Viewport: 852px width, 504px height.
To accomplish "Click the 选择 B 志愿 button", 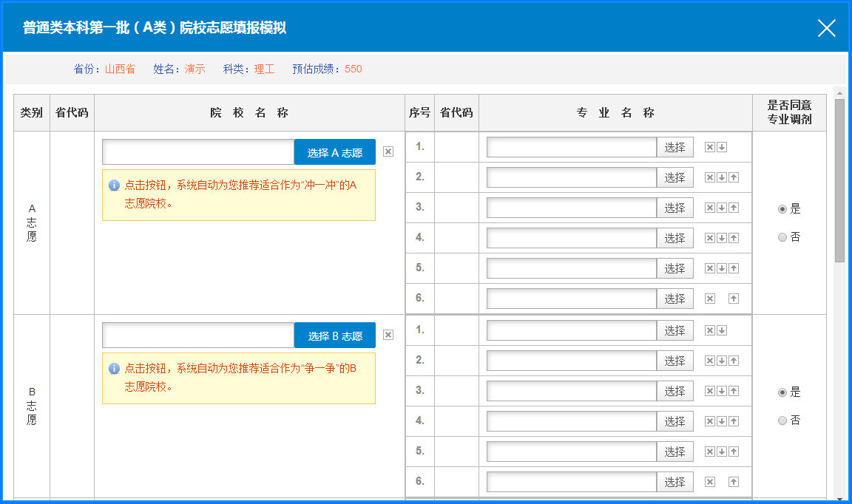I will click(334, 336).
